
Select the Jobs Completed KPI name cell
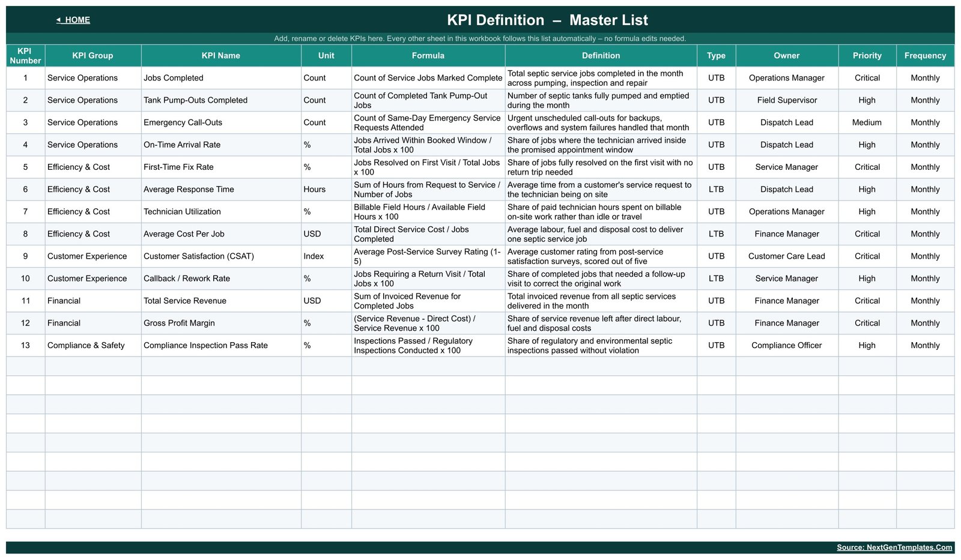[x=221, y=78]
